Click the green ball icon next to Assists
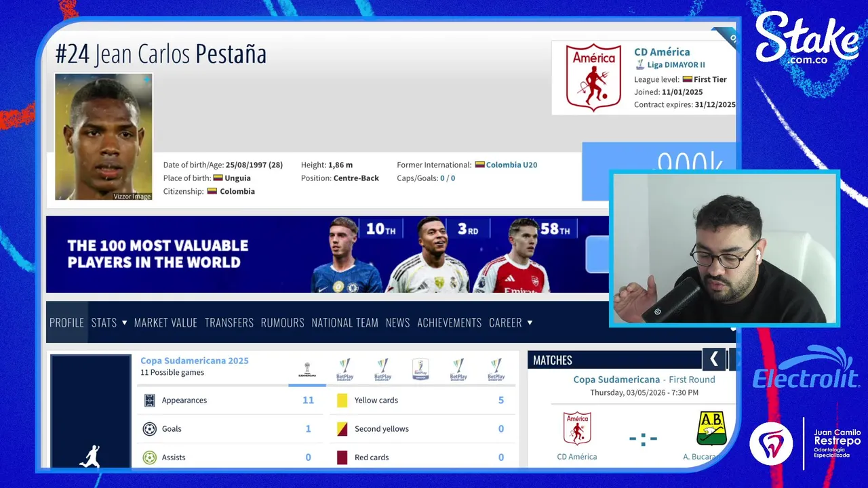Image resolution: width=868 pixels, height=488 pixels. pos(150,457)
